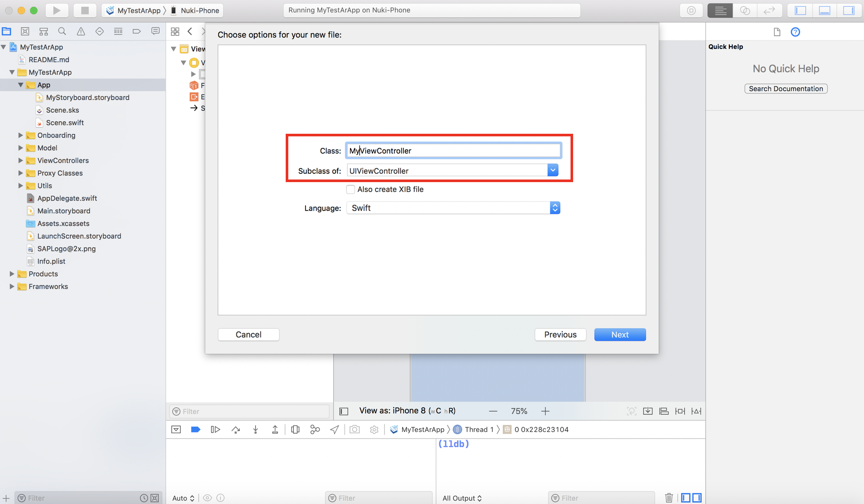Screen dimensions: 864x504
Task: Expand the ViewControllers folder
Action: tap(20, 161)
